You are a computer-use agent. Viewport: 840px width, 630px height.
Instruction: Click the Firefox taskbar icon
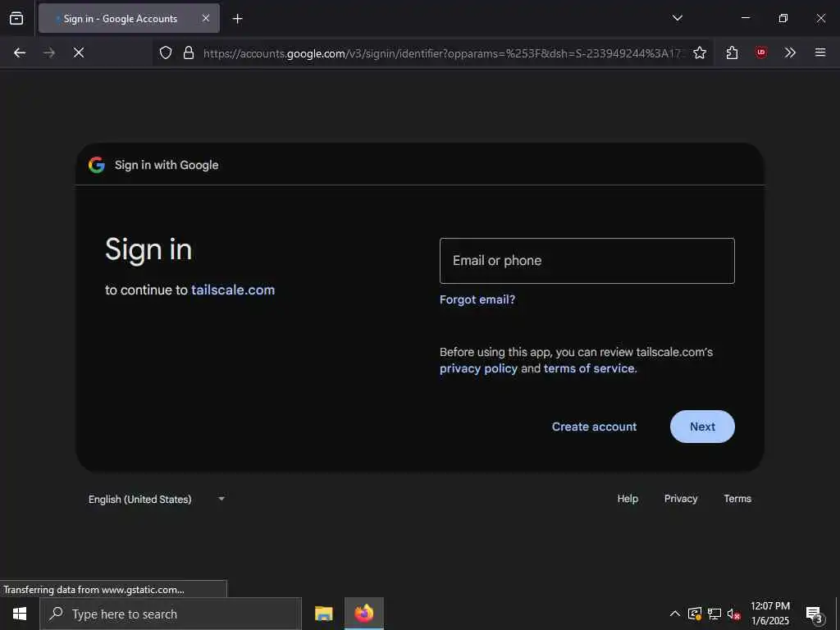(363, 614)
